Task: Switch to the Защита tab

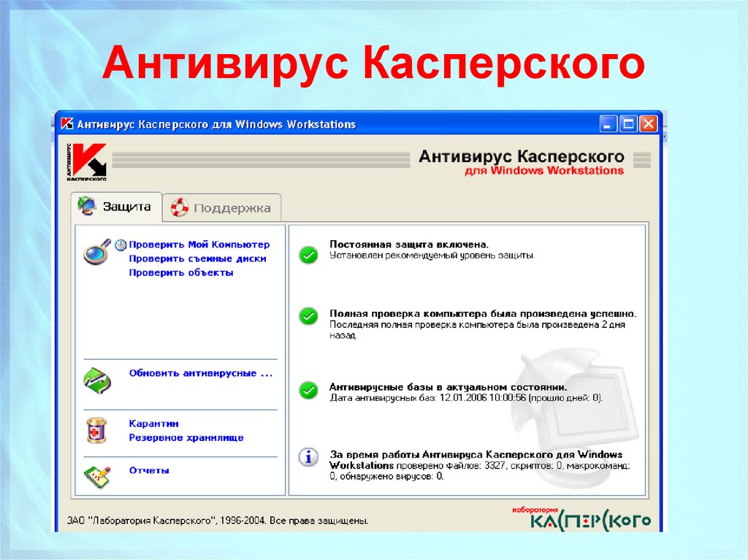Action: 116,207
